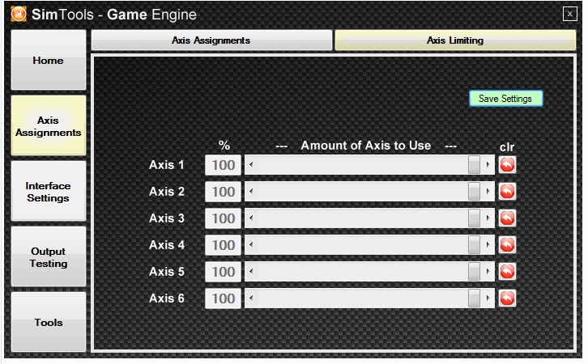The height and width of the screenshot is (364, 588).
Task: Click the Axis 4 slider thumb
Action: coord(474,245)
